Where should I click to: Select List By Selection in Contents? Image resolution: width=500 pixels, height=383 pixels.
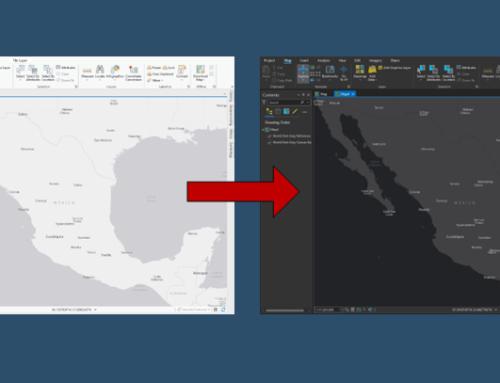coord(286,112)
